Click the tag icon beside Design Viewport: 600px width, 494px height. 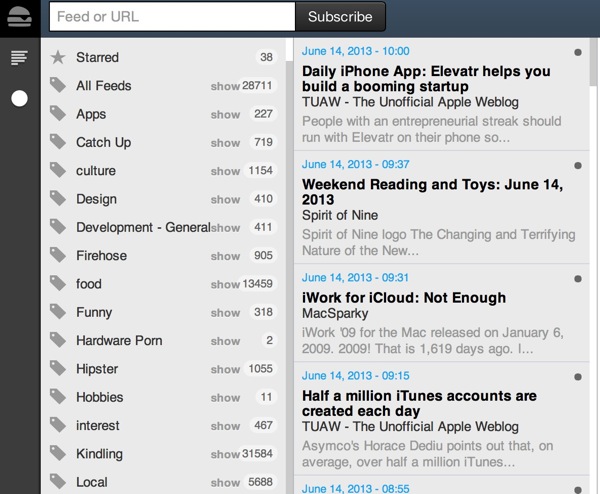click(58, 199)
